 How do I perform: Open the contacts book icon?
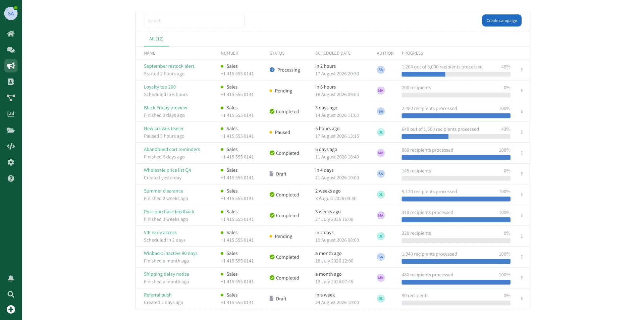pyautogui.click(x=11, y=82)
